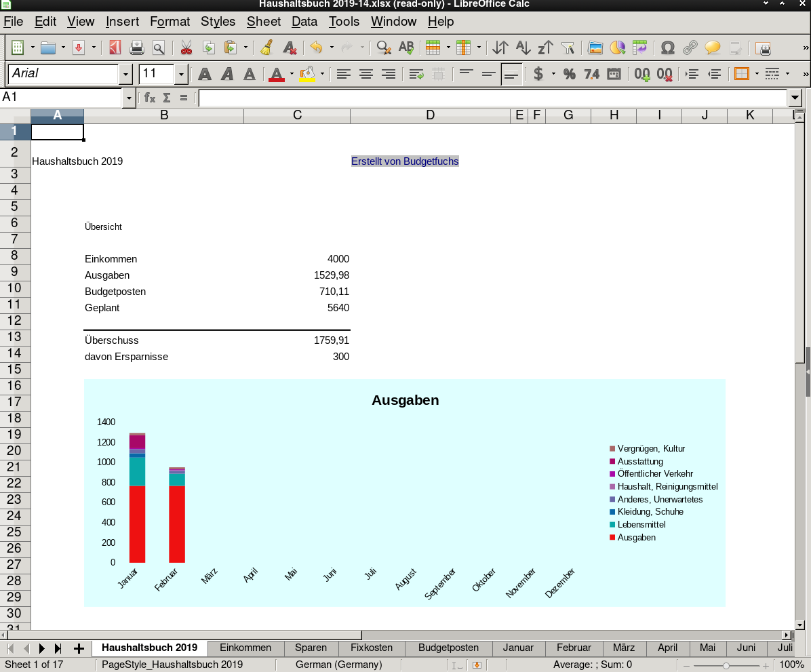The height and width of the screenshot is (672, 811).
Task: Toggle Wrap Text for cell
Action: [416, 74]
